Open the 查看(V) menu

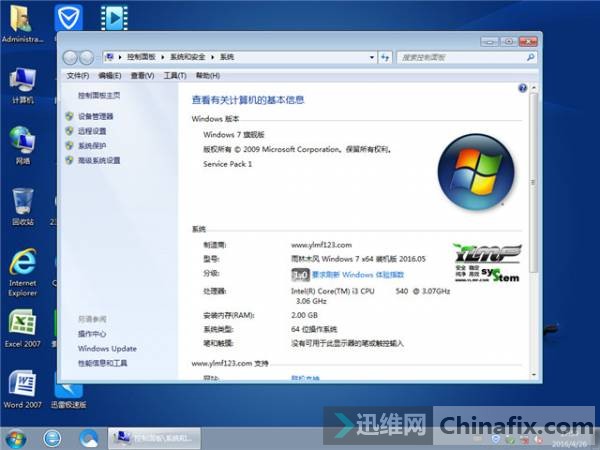[142, 76]
